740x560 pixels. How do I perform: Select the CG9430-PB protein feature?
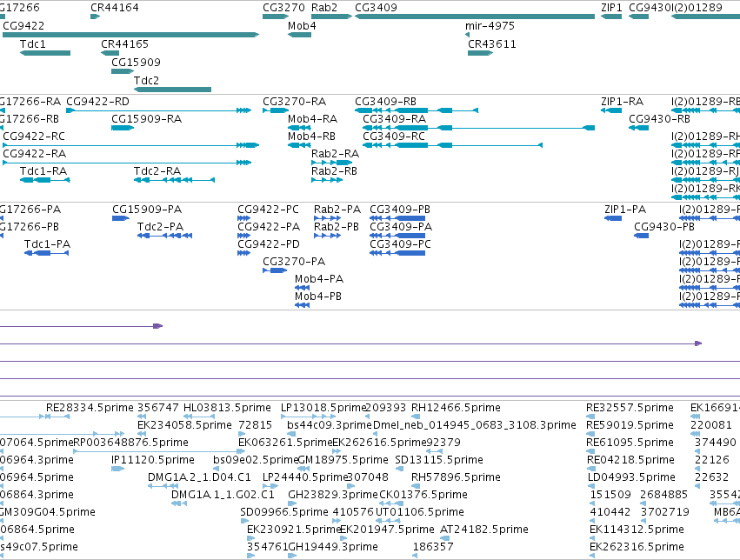coord(642,236)
